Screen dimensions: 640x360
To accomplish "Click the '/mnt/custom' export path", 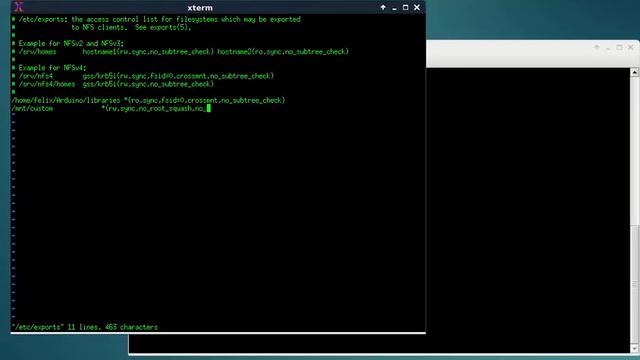I will [32, 109].
